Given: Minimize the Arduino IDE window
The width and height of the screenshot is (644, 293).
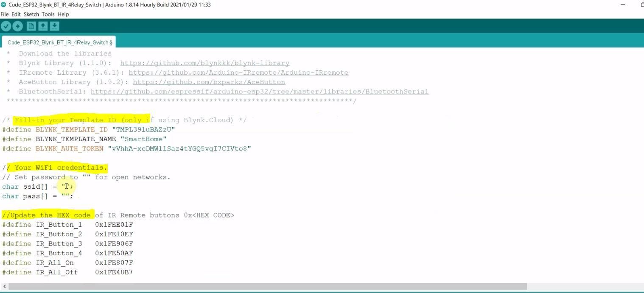Looking at the screenshot, I should [623, 5].
